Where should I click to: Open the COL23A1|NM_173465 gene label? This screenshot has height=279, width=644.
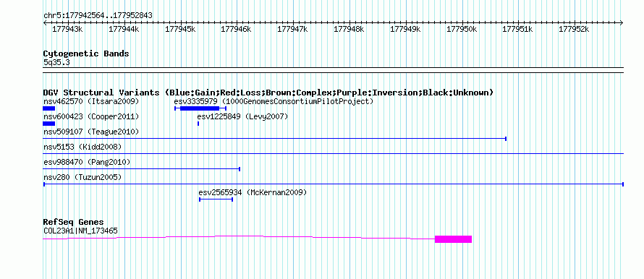[80, 231]
